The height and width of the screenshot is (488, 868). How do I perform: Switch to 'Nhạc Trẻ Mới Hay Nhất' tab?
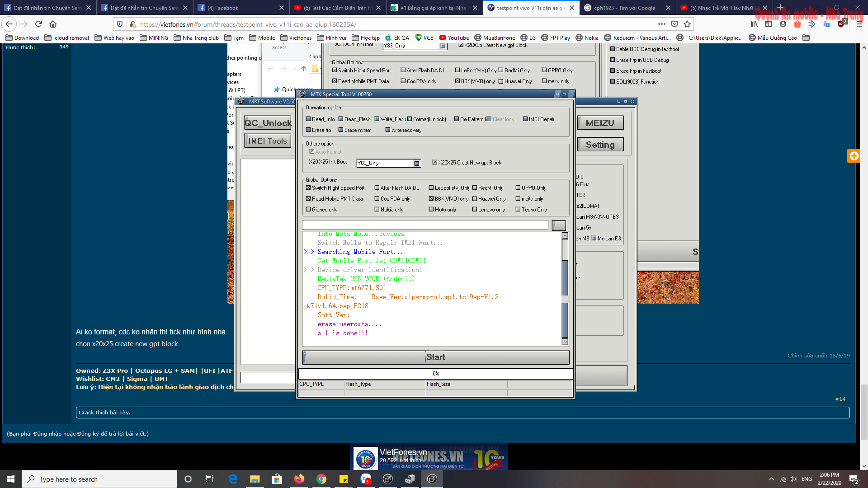(x=724, y=8)
